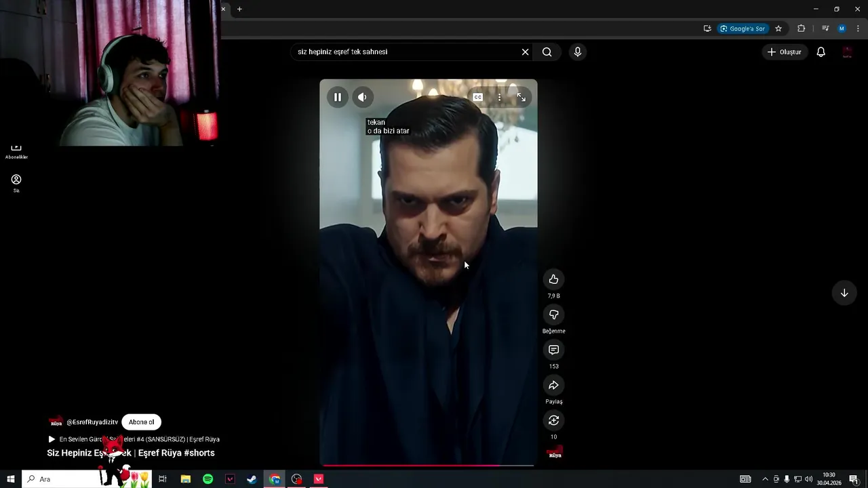Open the taskbar clock showing 10:30
This screenshot has width=868, height=488.
click(x=829, y=479)
